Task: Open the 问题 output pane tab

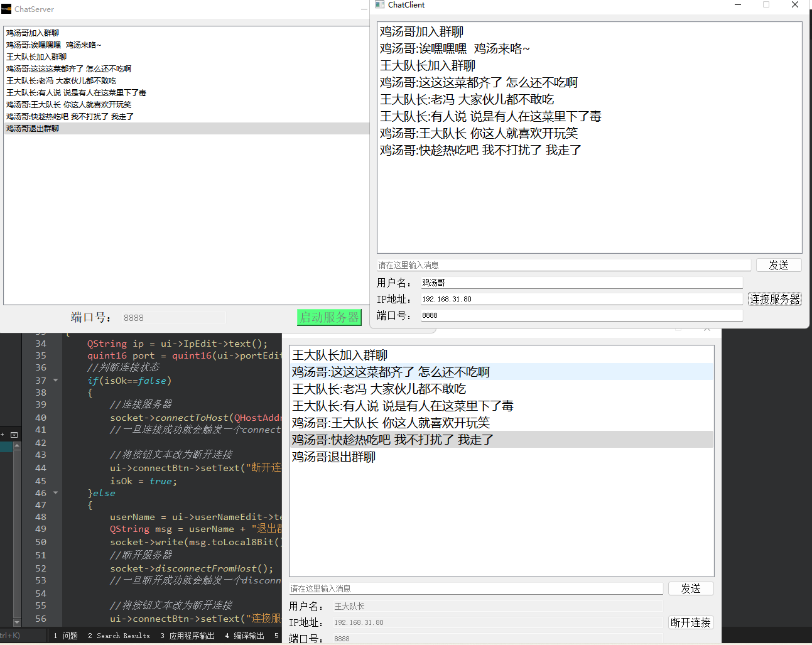Action: click(x=66, y=636)
